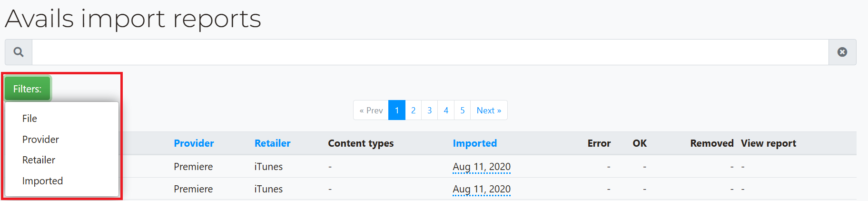Go to page 5 of reports
This screenshot has height=201, width=868.
[x=463, y=110]
